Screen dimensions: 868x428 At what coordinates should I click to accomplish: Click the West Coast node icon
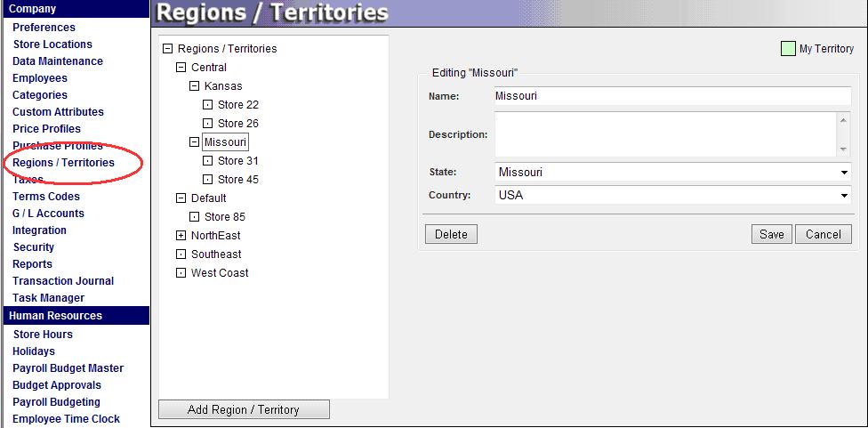(x=181, y=273)
